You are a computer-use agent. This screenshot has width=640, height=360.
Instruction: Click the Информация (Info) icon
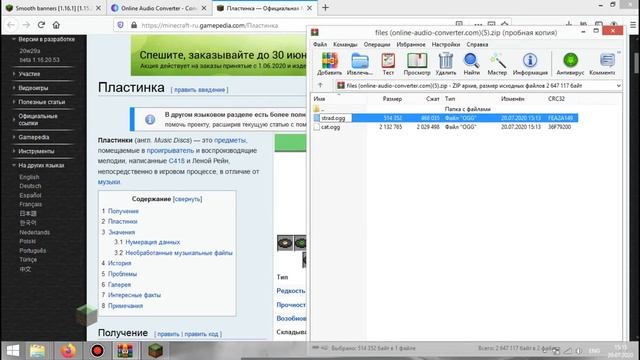[x=530, y=64]
